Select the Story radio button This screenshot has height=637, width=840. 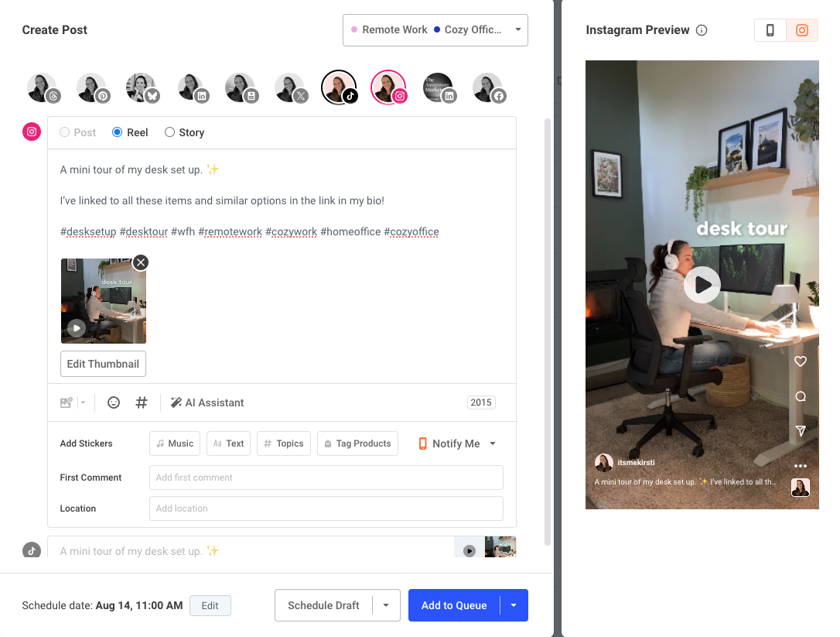coord(168,132)
